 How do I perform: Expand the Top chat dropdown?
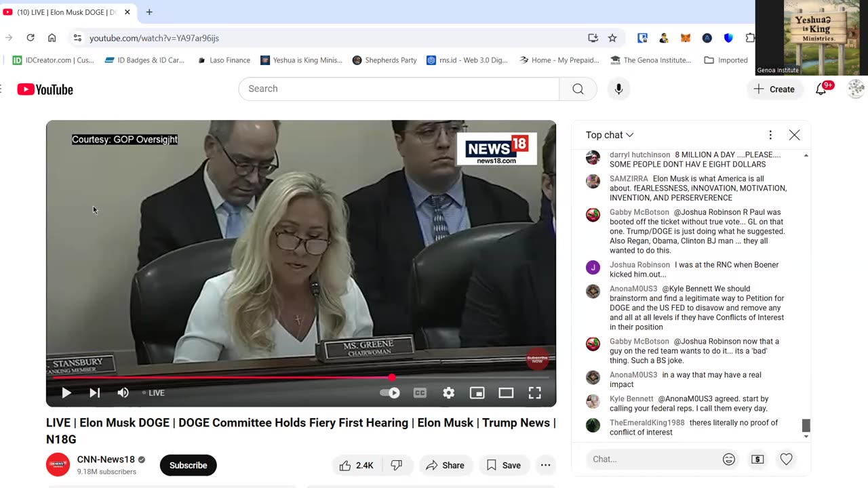610,135
